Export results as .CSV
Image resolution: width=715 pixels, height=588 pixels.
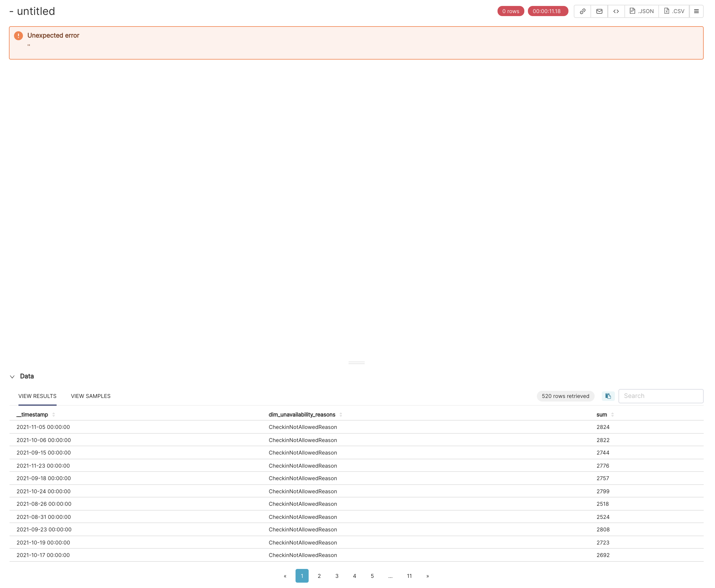pos(674,11)
